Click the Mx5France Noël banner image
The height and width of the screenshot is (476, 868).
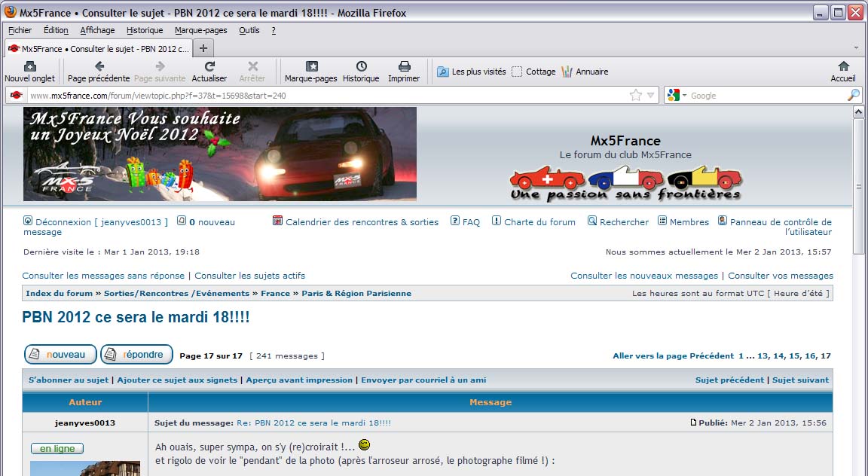(220, 154)
